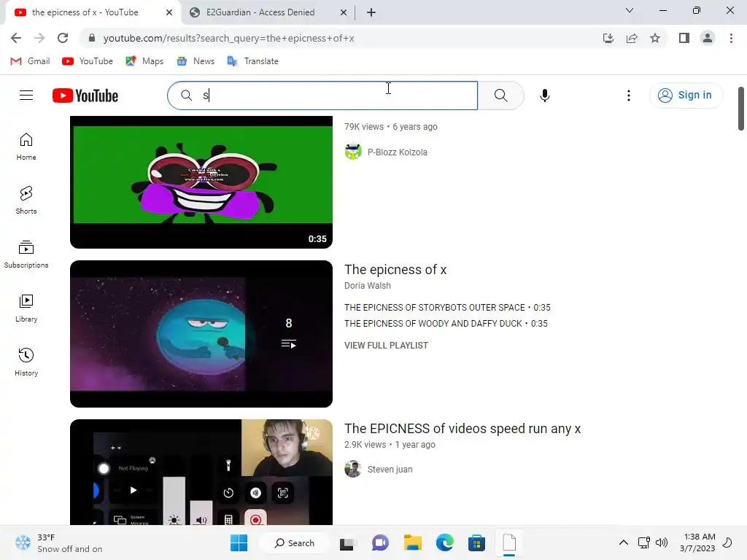747x560 pixels.
Task: Click Steven juan channel avatar
Action: click(353, 469)
